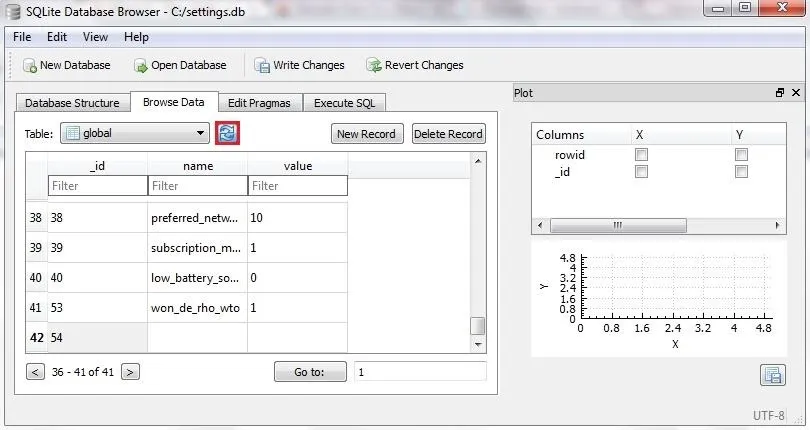Sort by the value column header
Viewport: 810px width, 430px height.
(x=298, y=165)
